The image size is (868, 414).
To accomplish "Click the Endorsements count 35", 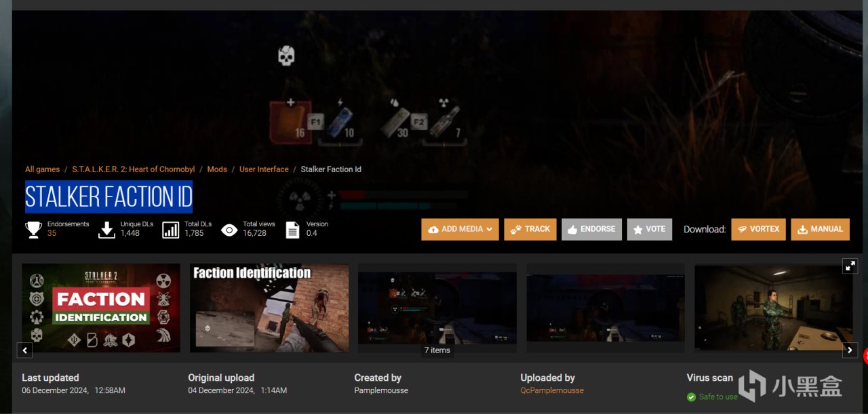I will pos(52,233).
